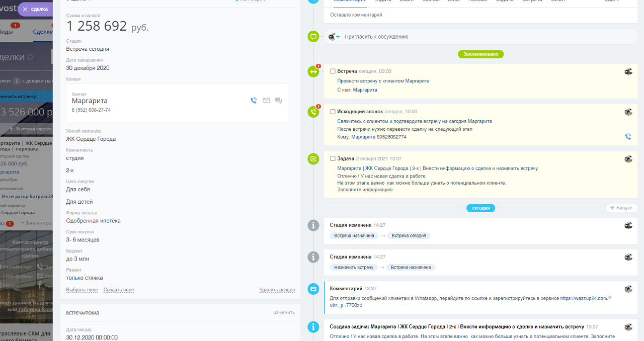Click the сегодня blue date label
The width and height of the screenshot is (644, 341).
point(480,208)
